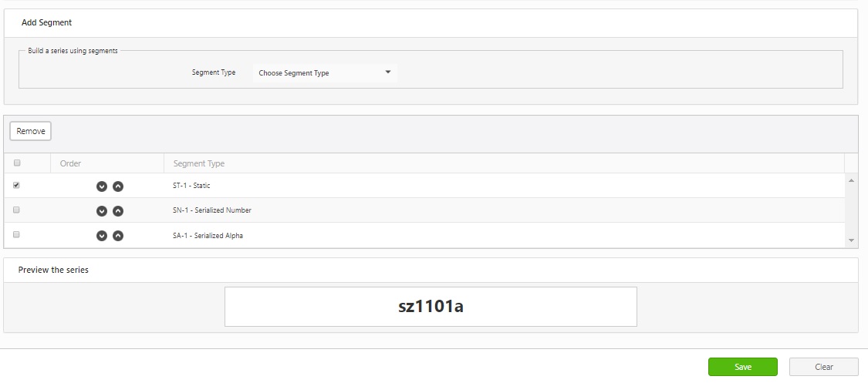This screenshot has width=868, height=383.
Task: Open the Choose Segment Type dropdown
Action: tap(324, 73)
